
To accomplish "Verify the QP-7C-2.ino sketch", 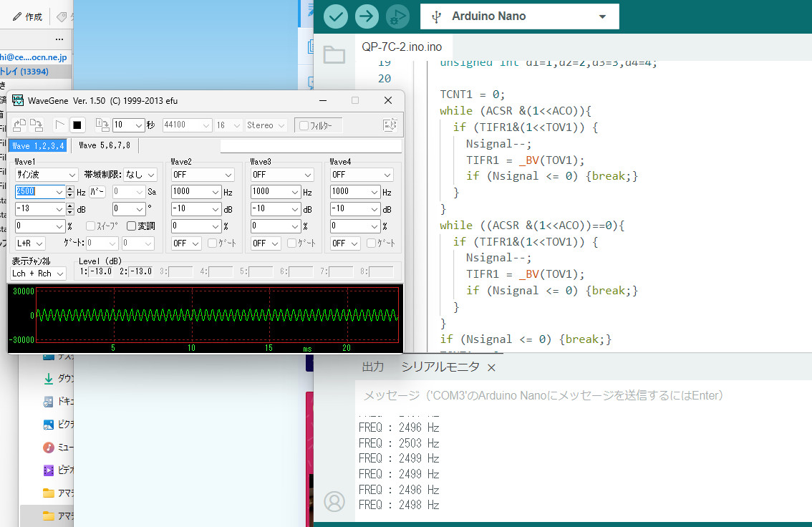I will click(336, 16).
